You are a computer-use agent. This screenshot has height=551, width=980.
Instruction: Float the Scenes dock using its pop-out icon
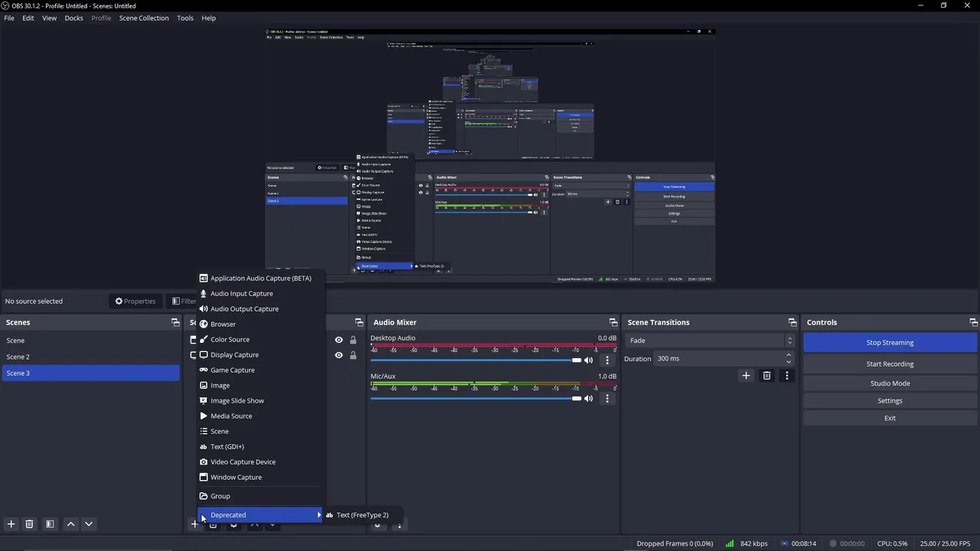(x=175, y=323)
